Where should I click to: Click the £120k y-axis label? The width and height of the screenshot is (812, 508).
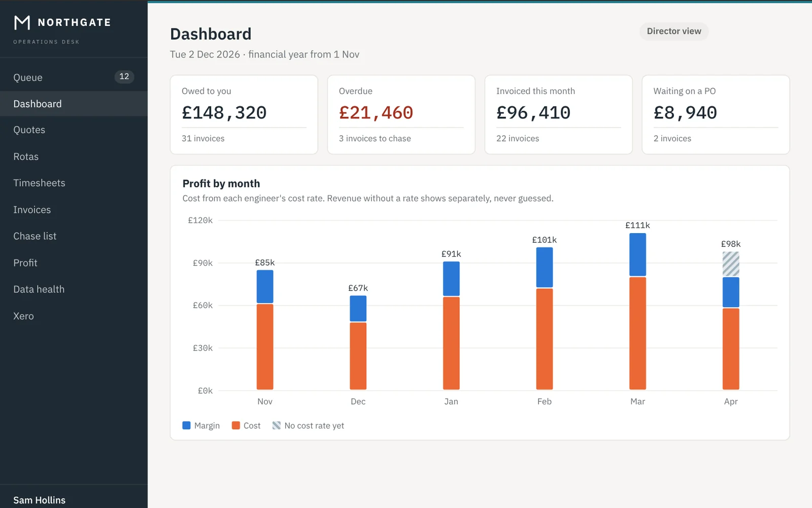(200, 220)
